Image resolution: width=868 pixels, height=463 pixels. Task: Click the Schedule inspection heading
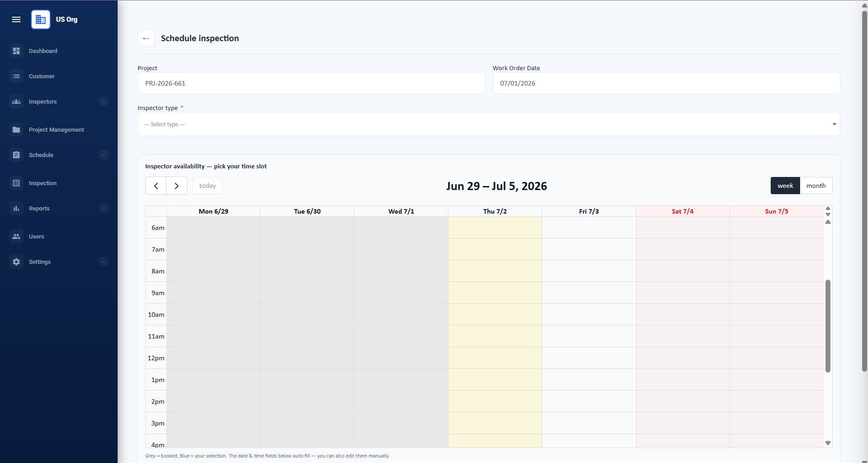click(x=200, y=38)
